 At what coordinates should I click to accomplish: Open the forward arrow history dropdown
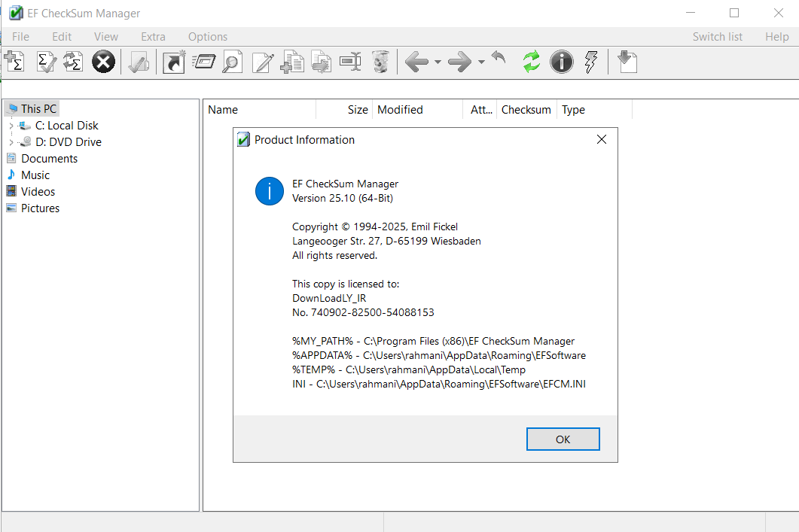(x=481, y=62)
